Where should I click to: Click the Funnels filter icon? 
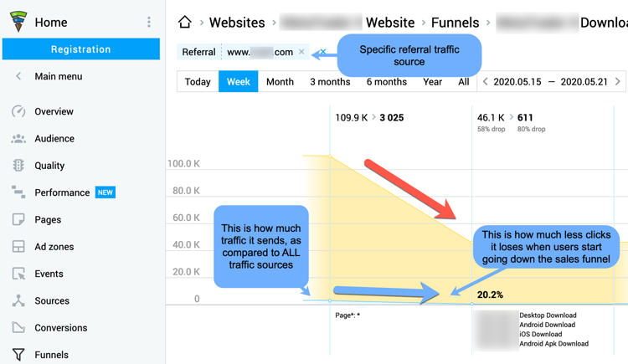(x=18, y=355)
